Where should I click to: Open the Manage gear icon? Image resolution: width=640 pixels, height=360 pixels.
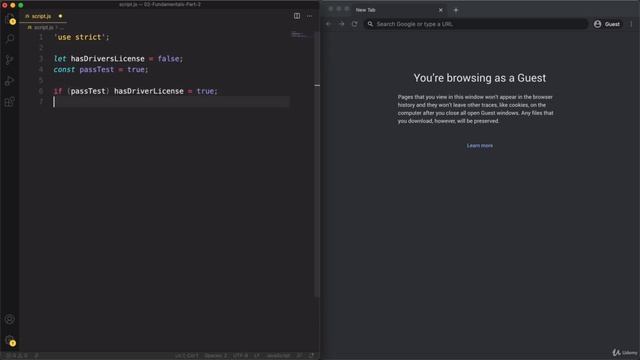(10, 340)
